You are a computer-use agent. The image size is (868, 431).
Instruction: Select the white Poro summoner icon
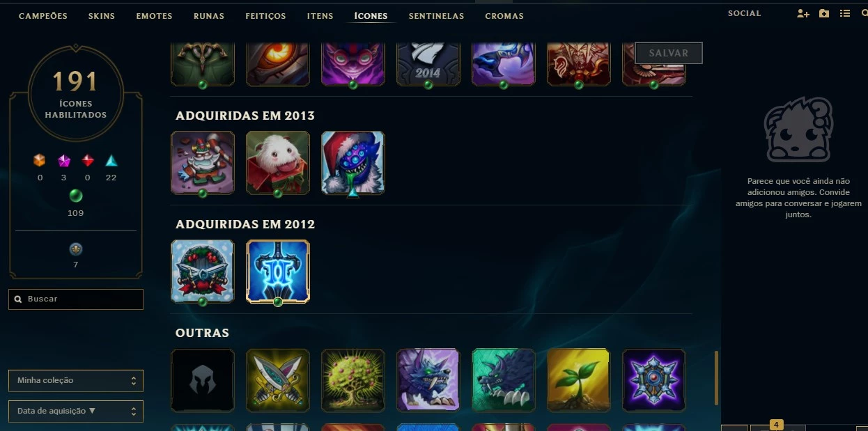(x=278, y=162)
